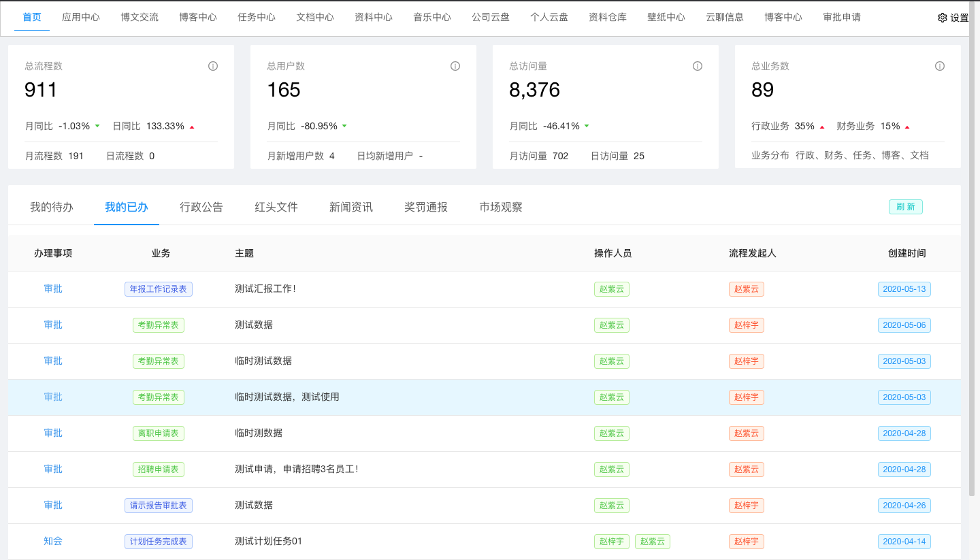Open 审批 link for 请示报告审批表 row
The width and height of the screenshot is (980, 560).
pyautogui.click(x=53, y=505)
